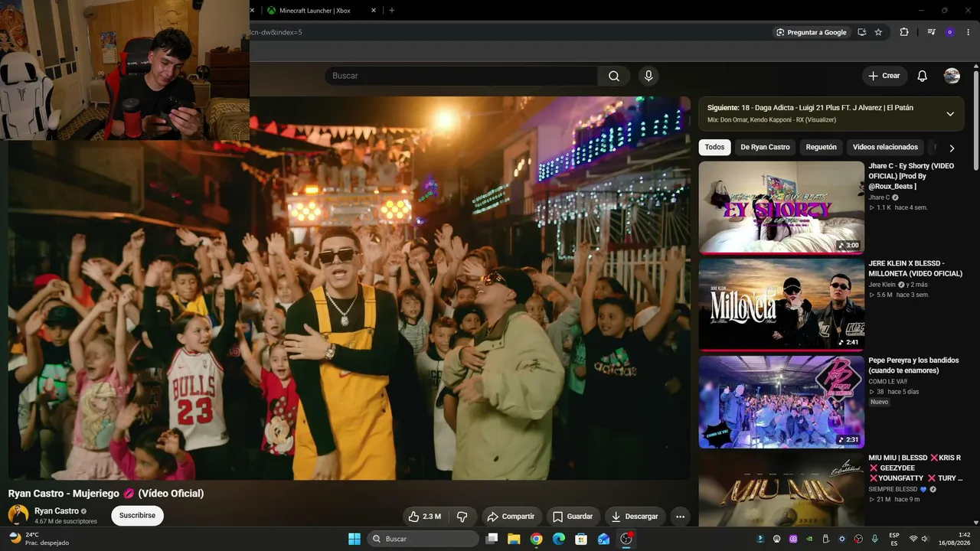Like the Ryan Castro video
This screenshot has height=551, width=980.
tap(424, 517)
